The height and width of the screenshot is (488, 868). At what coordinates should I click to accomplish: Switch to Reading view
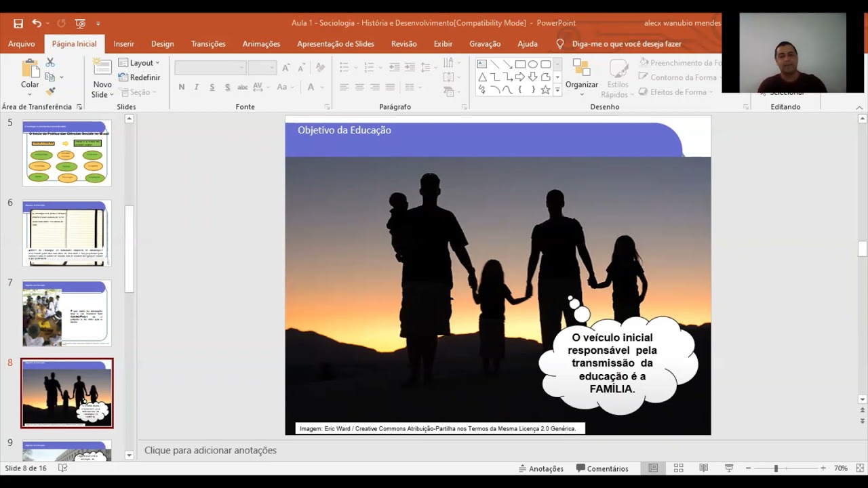coord(704,468)
